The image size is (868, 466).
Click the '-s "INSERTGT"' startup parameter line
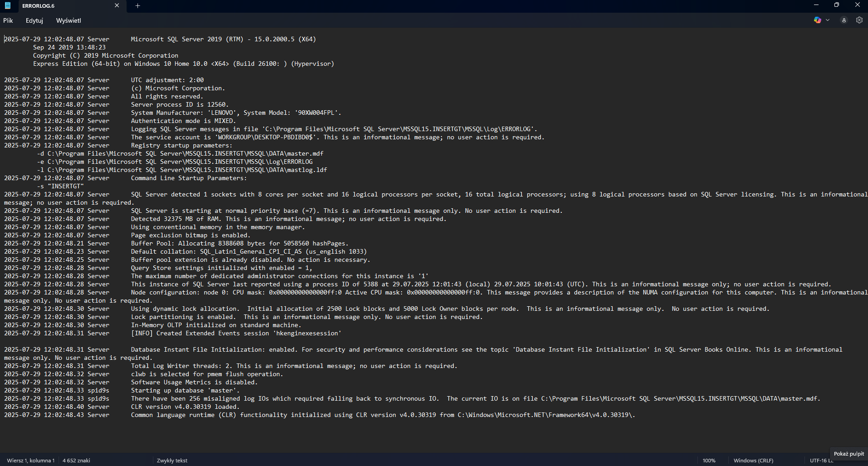[60, 186]
